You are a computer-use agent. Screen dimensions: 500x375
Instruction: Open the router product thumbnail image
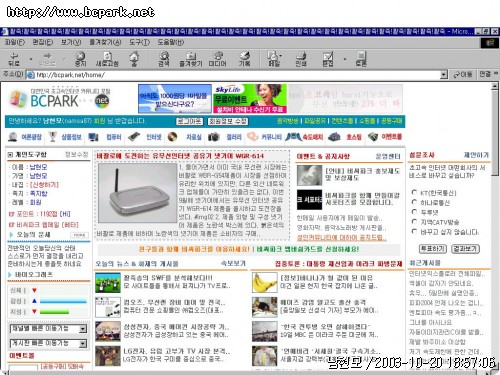pyautogui.click(x=138, y=193)
